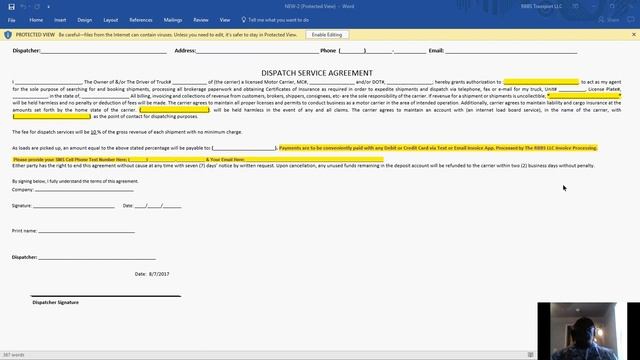Image resolution: width=640 pixels, height=360 pixels.
Task: Click the DISPATCH SERVICE AGREEMENT heading
Action: [x=317, y=73]
